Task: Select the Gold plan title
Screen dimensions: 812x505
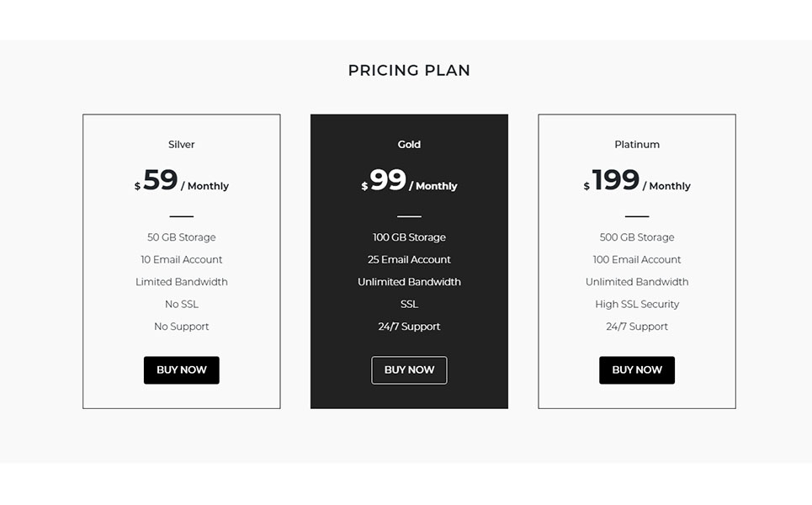Action: coord(409,145)
